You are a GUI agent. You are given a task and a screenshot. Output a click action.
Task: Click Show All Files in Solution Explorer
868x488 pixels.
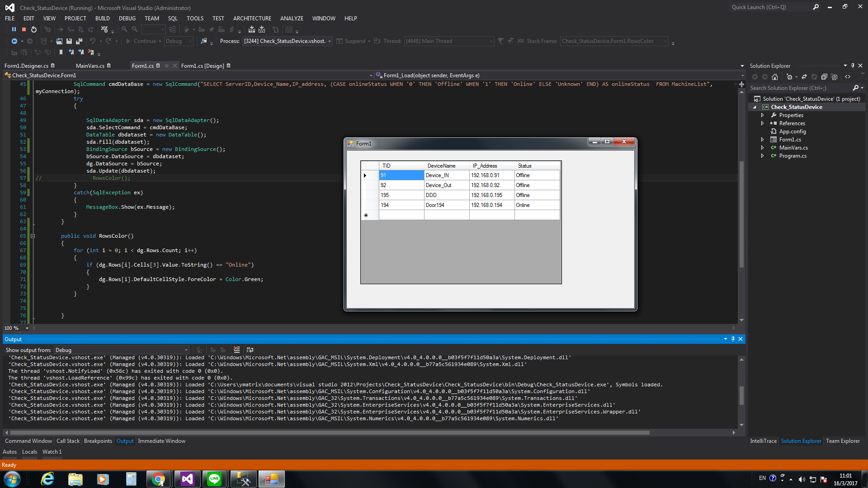834,77
